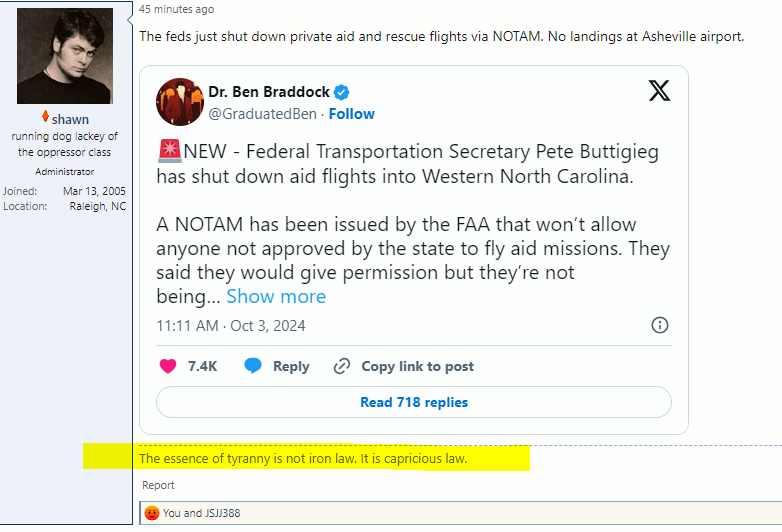
Task: Click the 45 minutes ago timestamp
Action: pos(176,9)
